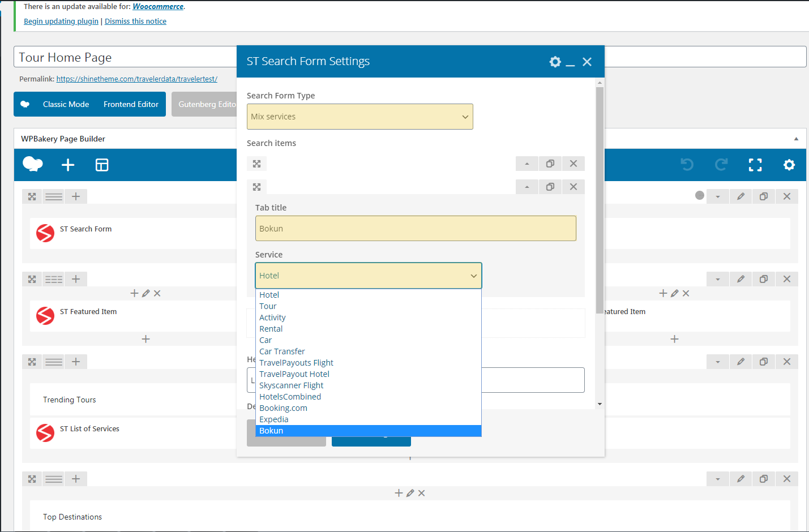Click the move handle of ST Search Form row
Screen dimensions: 809x532
32,196
